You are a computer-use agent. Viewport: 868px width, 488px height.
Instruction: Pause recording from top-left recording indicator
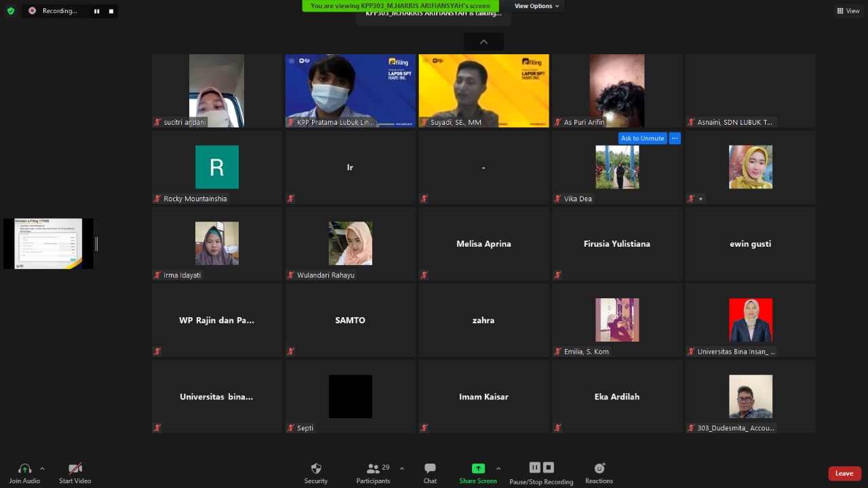tap(96, 11)
